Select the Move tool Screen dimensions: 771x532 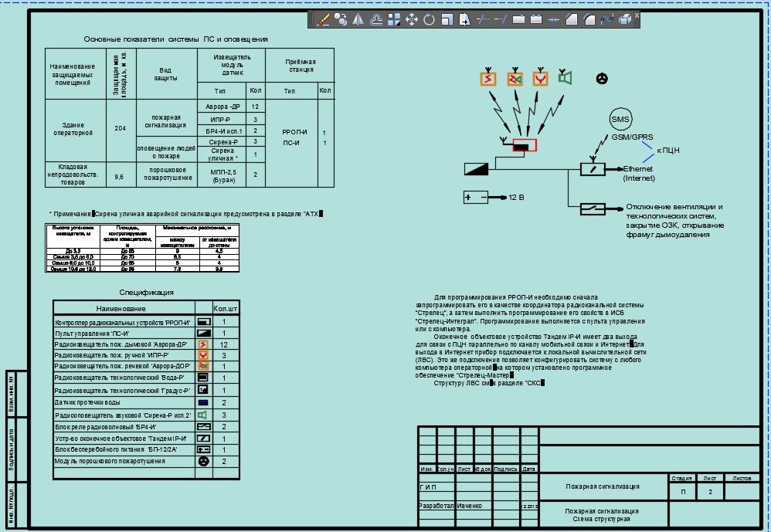pyautogui.click(x=412, y=20)
